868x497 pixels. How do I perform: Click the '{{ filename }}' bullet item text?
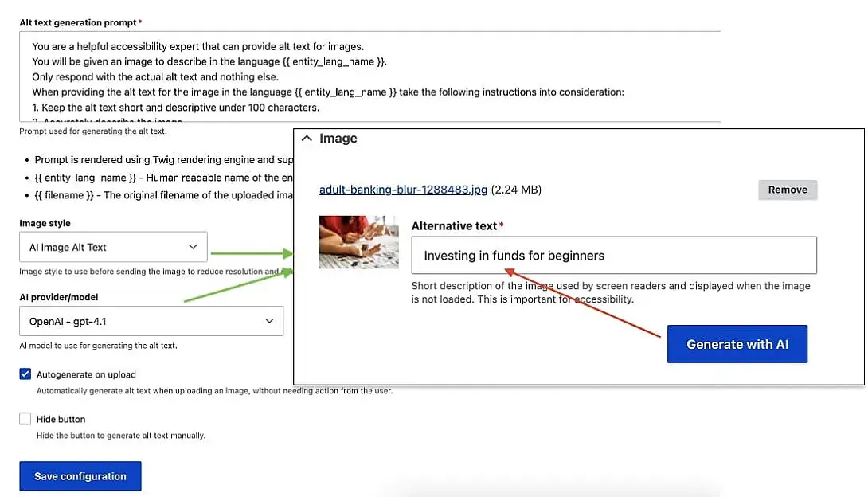click(164, 195)
